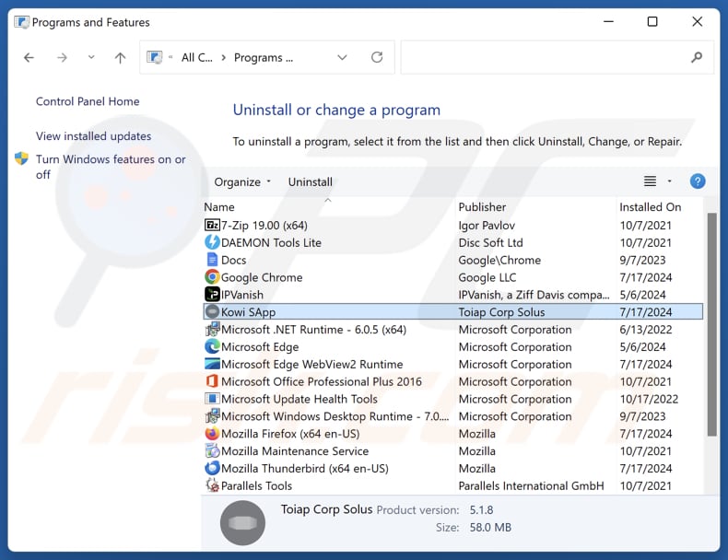Go forward with the right arrow
Viewport: 728px width, 560px height.
click(62, 57)
